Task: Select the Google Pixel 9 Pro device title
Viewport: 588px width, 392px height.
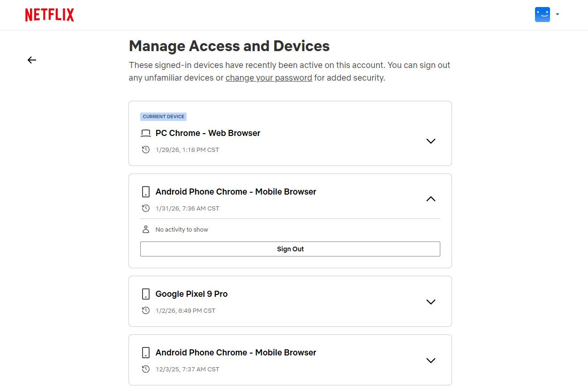Action: pyautogui.click(x=191, y=294)
